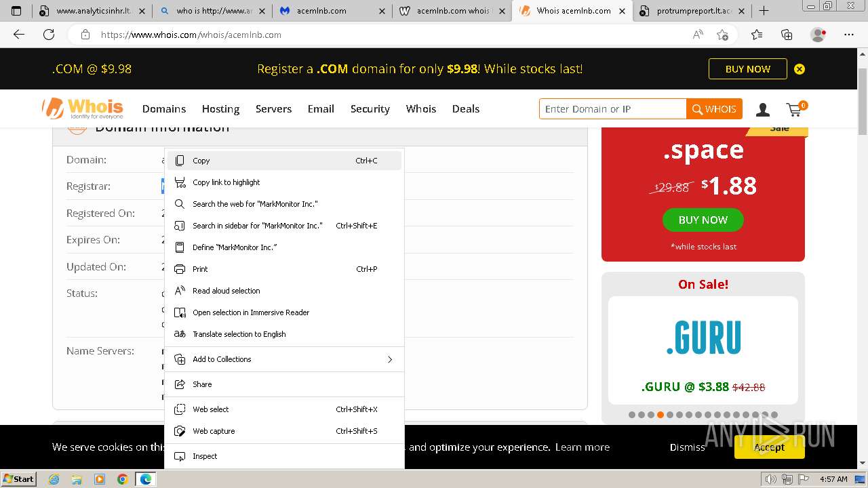Screen dimensions: 868x488
Task: Click BUY NOW in the top banner
Action: click(x=748, y=69)
